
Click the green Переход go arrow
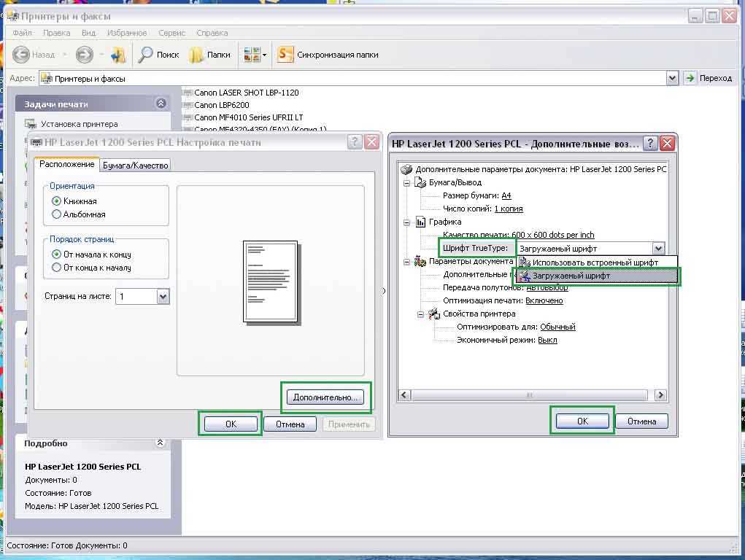[690, 78]
